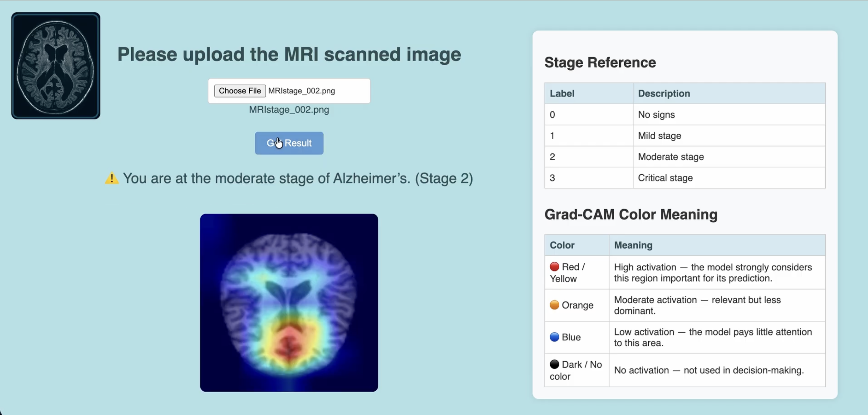Click the Choose File button
This screenshot has height=415, width=868.
240,91
